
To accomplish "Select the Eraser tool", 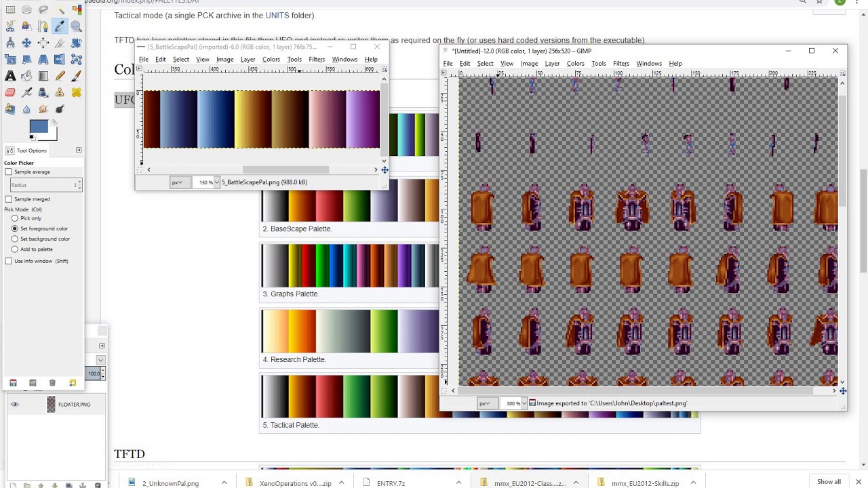I will point(10,92).
